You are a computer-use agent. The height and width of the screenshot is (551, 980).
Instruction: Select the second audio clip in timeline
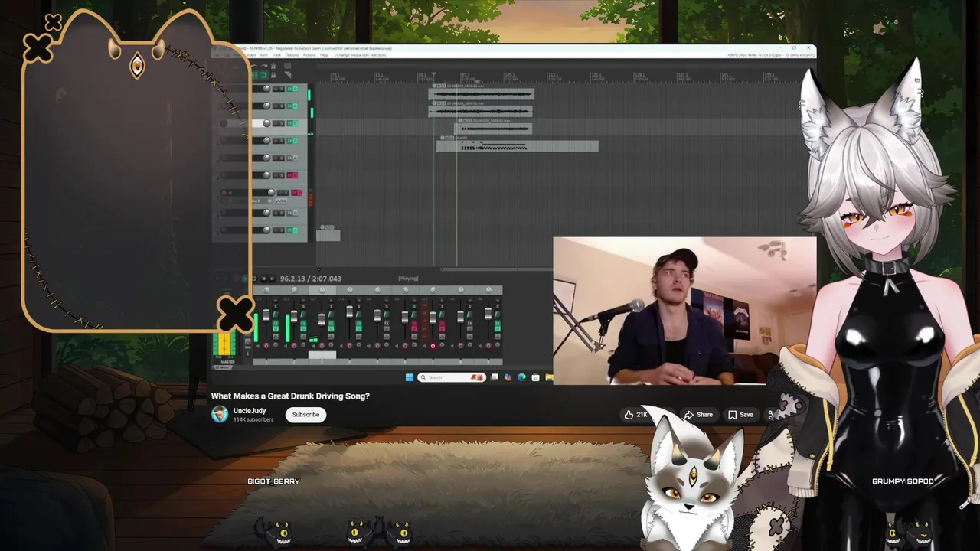pyautogui.click(x=480, y=112)
